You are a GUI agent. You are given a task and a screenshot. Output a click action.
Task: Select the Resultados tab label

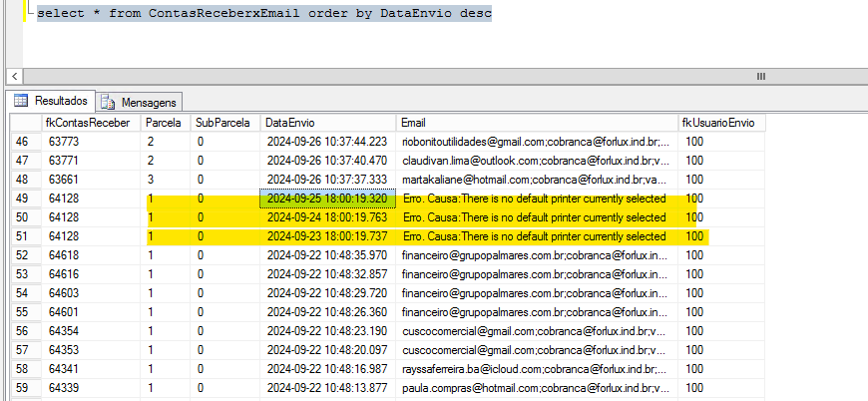pyautogui.click(x=61, y=101)
